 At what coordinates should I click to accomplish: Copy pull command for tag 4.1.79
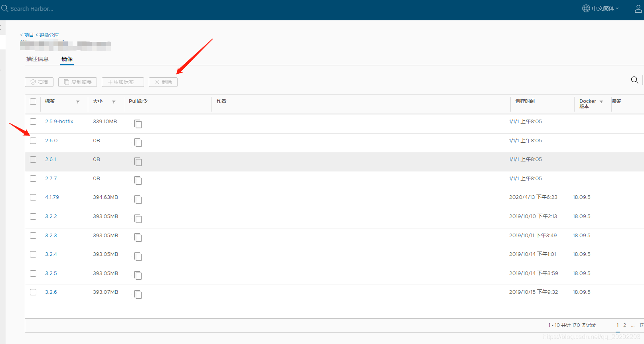138,200
